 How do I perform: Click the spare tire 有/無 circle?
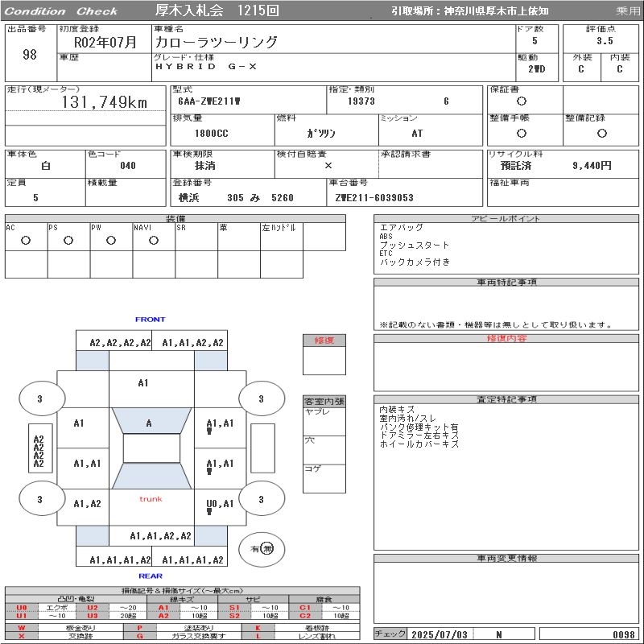262,549
